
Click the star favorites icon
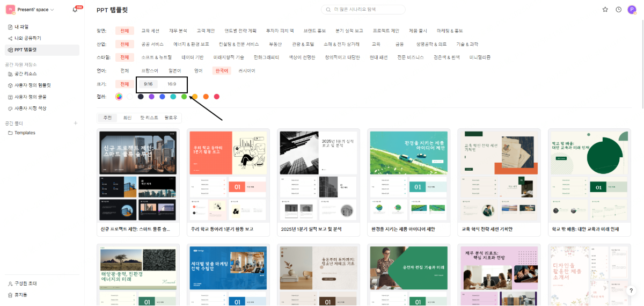pos(605,10)
